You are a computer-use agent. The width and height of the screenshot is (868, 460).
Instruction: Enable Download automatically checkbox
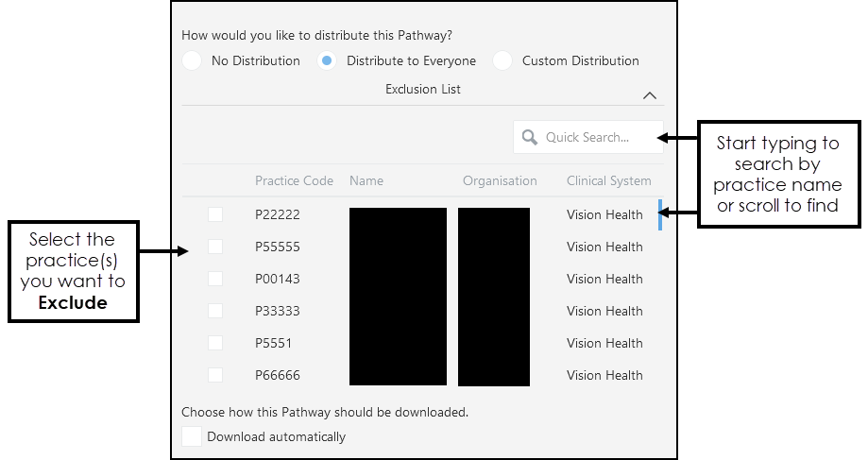click(x=192, y=436)
